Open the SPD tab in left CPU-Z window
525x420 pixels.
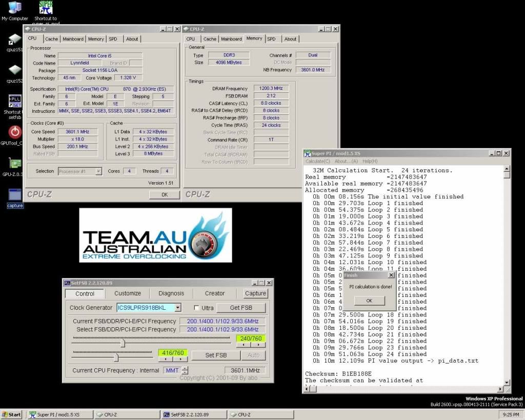pyautogui.click(x=113, y=39)
